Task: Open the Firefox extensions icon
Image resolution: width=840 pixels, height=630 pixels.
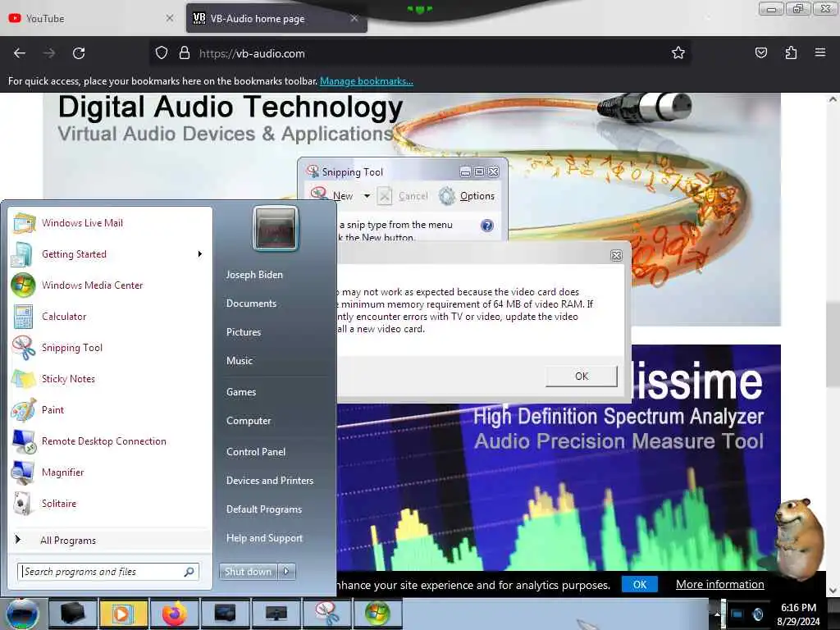Action: (791, 52)
